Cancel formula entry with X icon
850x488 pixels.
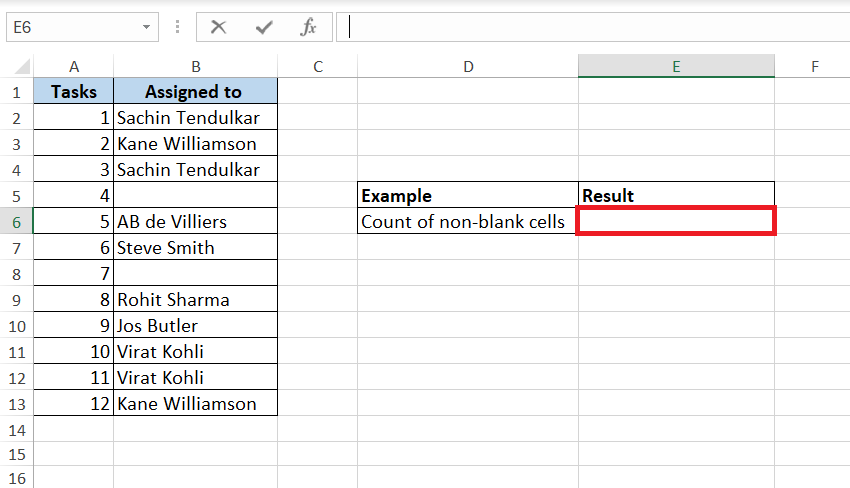(x=218, y=27)
